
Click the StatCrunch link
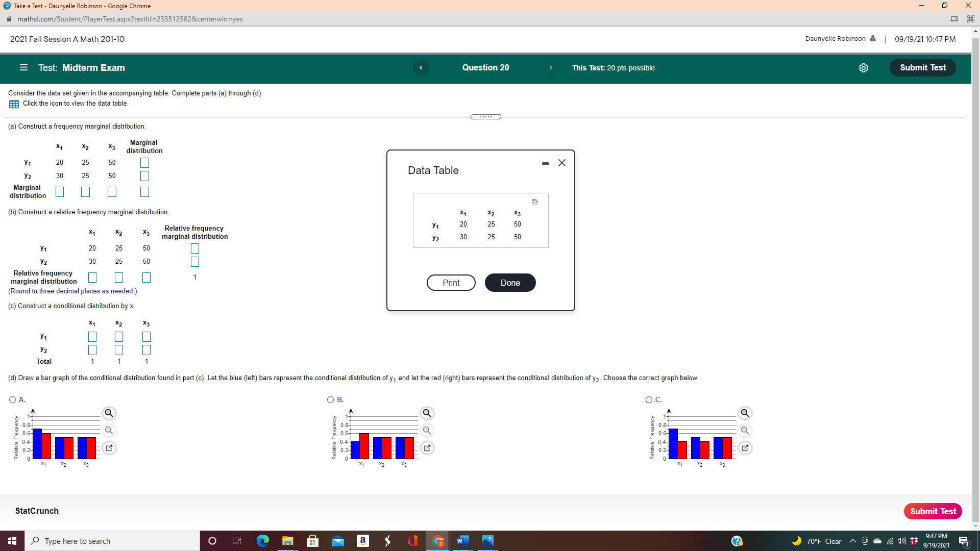click(37, 511)
